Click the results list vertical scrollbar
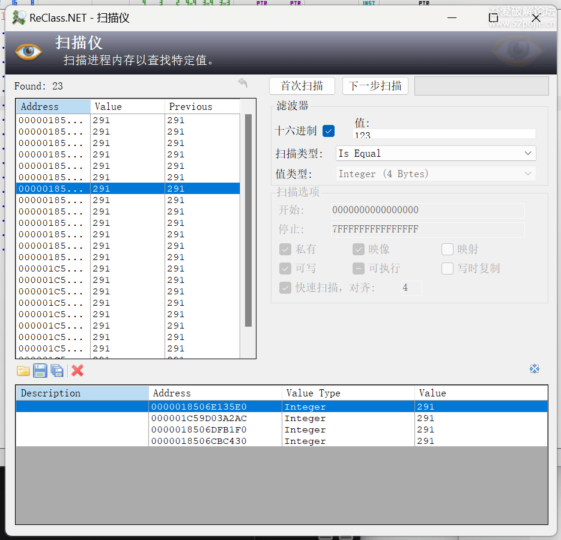The width and height of the screenshot is (561, 540). click(248, 220)
